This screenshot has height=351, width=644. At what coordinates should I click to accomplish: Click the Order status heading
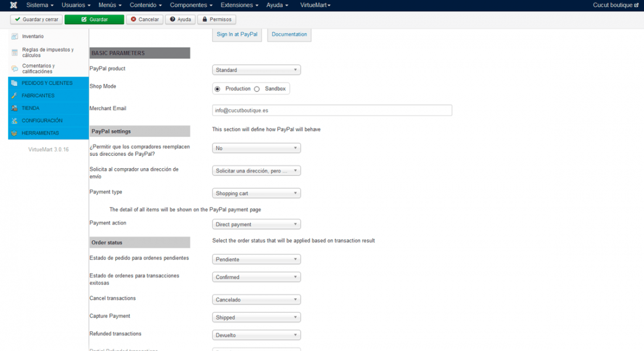point(140,243)
